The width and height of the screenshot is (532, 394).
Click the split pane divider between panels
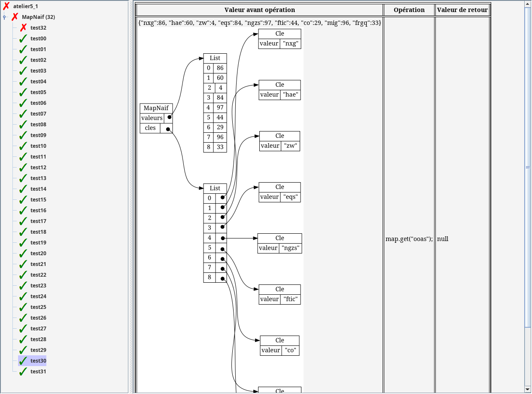pos(131,197)
